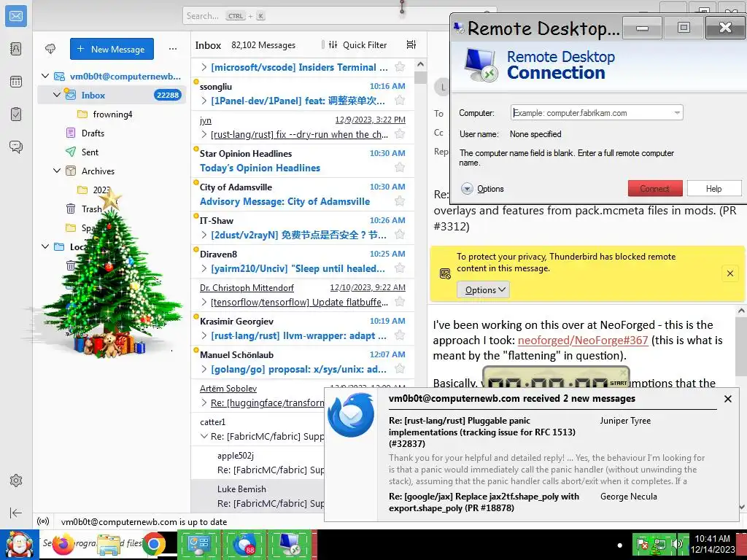Click the message list scrollbar up arrow
This screenshot has height=560, width=747.
point(420,64)
